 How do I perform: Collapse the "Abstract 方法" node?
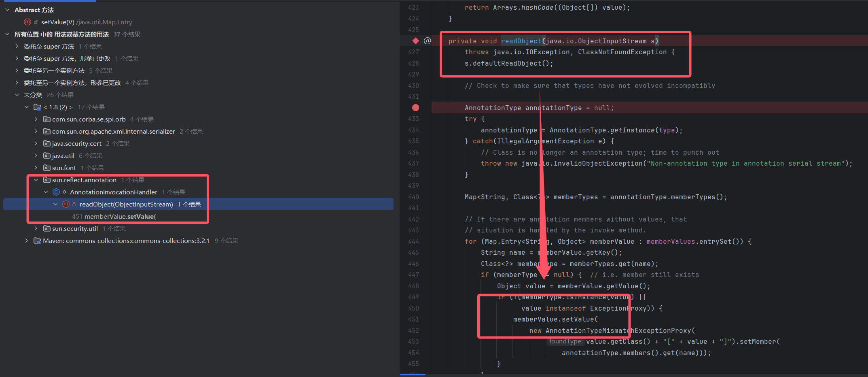(x=7, y=10)
